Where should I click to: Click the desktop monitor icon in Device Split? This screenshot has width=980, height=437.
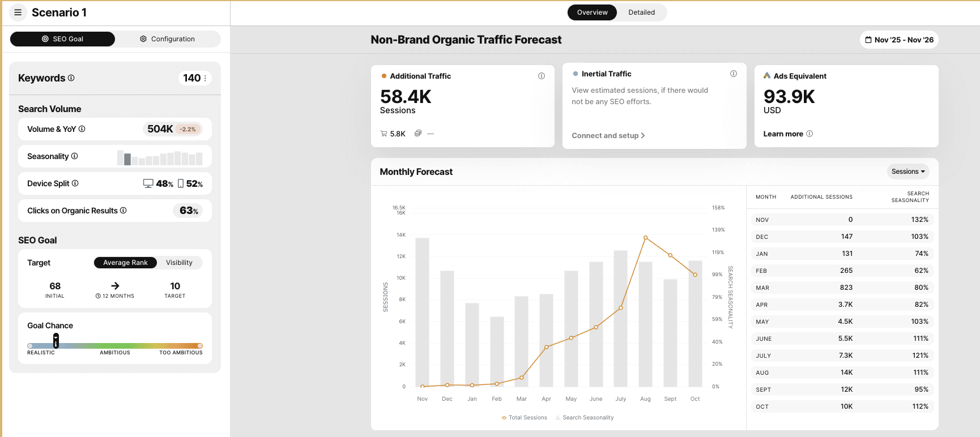[x=148, y=183]
